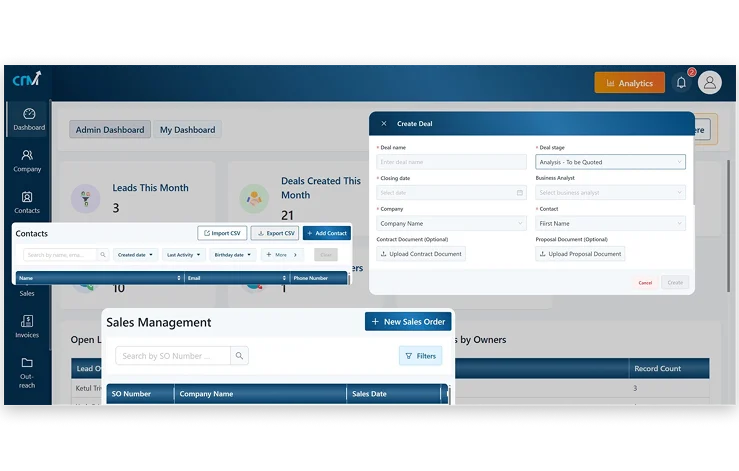Sort the contacts Email column
The image size is (739, 471).
point(284,278)
